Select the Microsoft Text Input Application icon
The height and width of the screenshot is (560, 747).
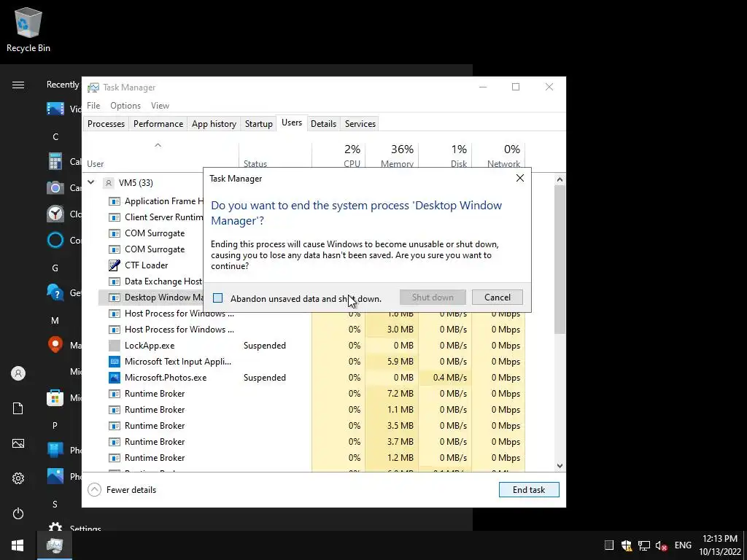click(115, 362)
